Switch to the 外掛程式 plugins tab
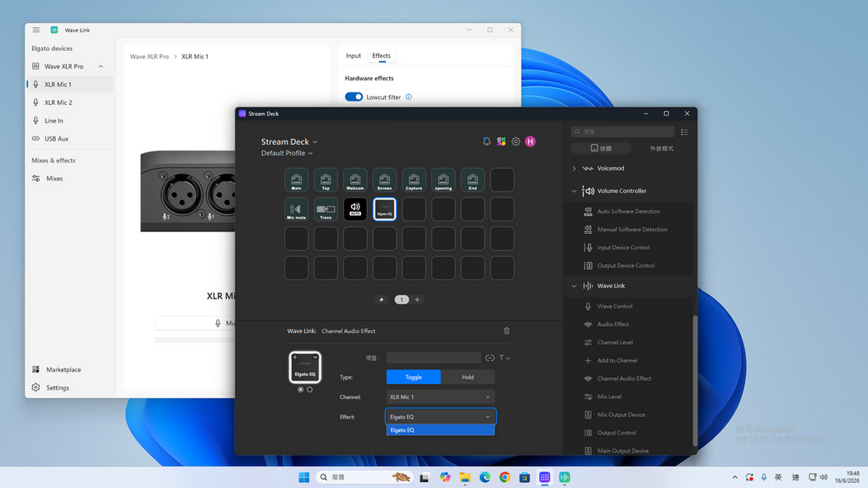 tap(661, 148)
